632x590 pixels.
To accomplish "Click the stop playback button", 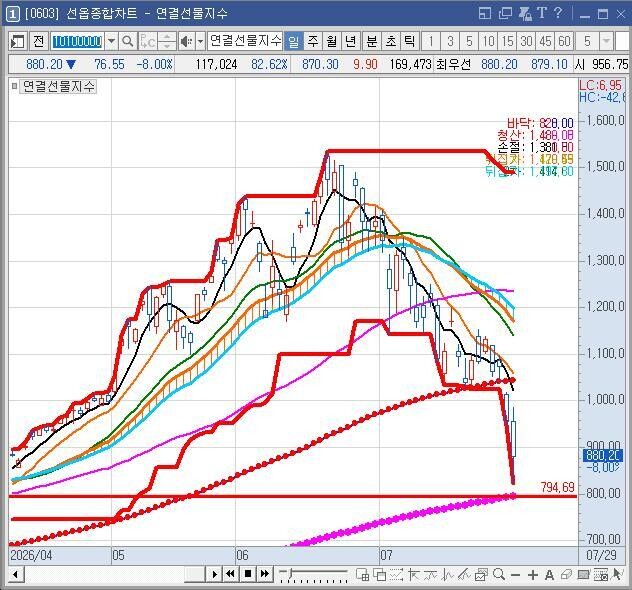I will click(x=248, y=574).
